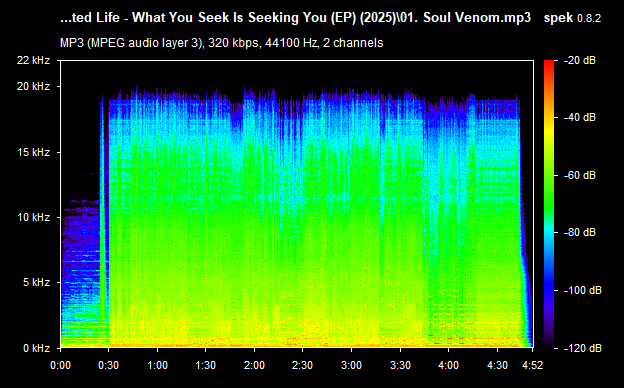Click the -120 dB scale label

[x=583, y=348]
